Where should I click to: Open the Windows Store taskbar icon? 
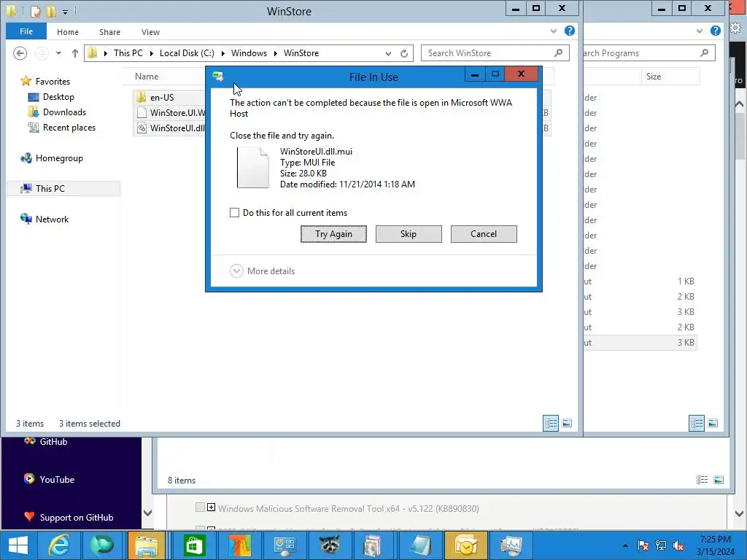click(x=193, y=545)
